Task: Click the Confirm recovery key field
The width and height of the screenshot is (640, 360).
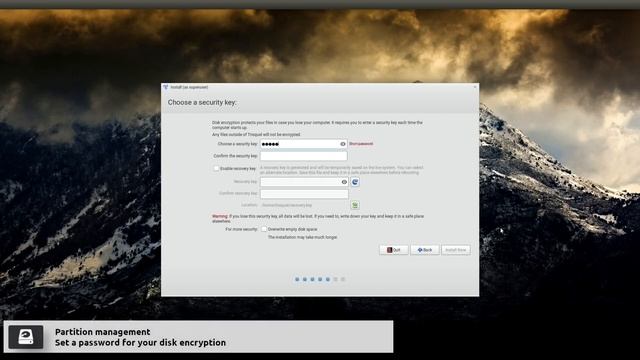Action: pyautogui.click(x=304, y=193)
